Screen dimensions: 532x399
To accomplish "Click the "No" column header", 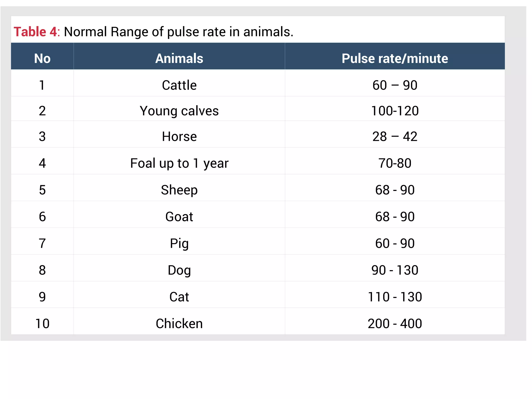I will point(42,58).
